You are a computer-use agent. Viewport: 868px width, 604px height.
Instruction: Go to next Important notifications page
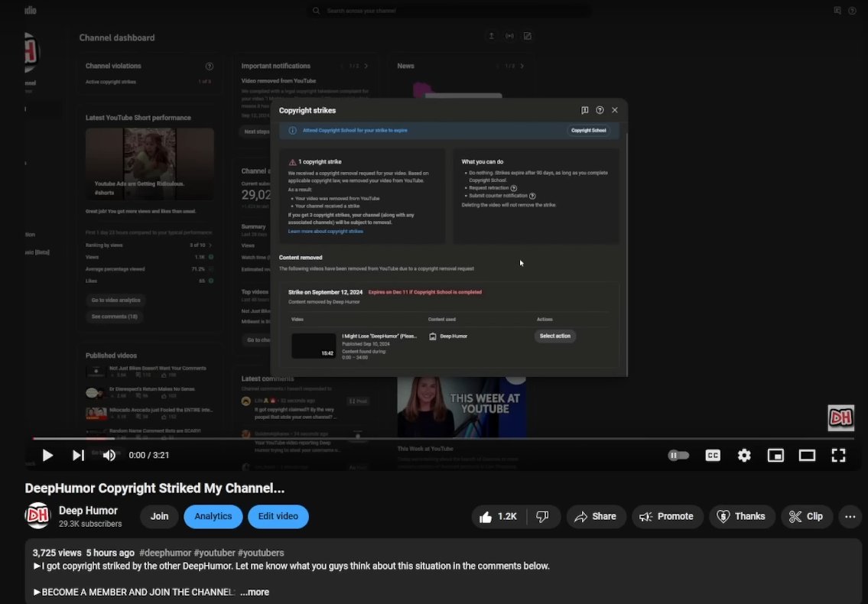366,66
